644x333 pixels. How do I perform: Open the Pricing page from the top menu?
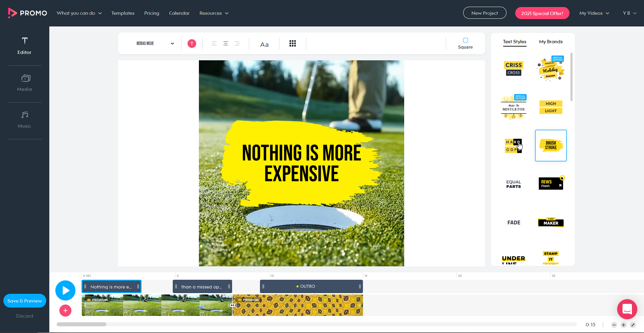[x=152, y=13]
